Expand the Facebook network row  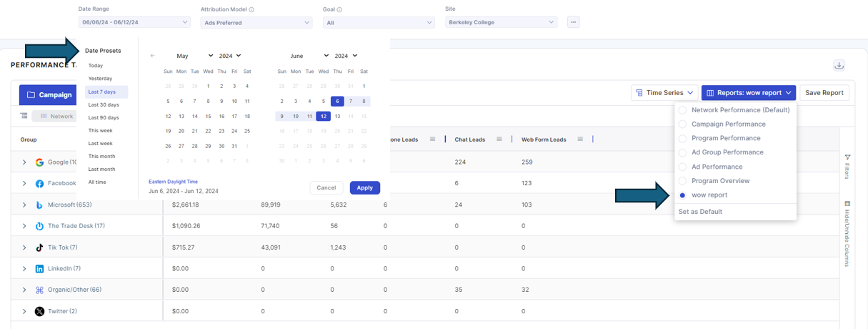pyautogui.click(x=24, y=184)
